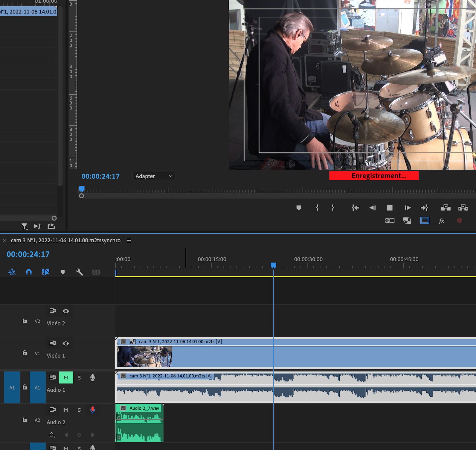Solo the Audio 2 track
This screenshot has width=476, height=450.
[79, 410]
